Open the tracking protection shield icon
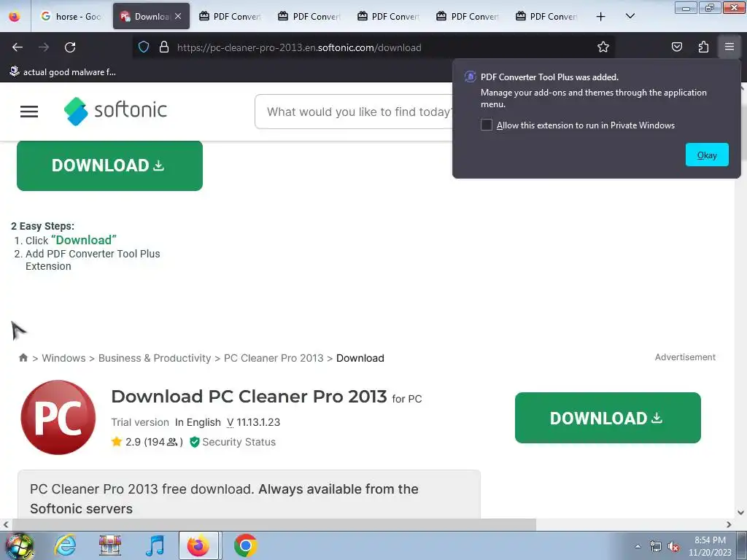Viewport: 747px width, 560px height. pyautogui.click(x=144, y=47)
